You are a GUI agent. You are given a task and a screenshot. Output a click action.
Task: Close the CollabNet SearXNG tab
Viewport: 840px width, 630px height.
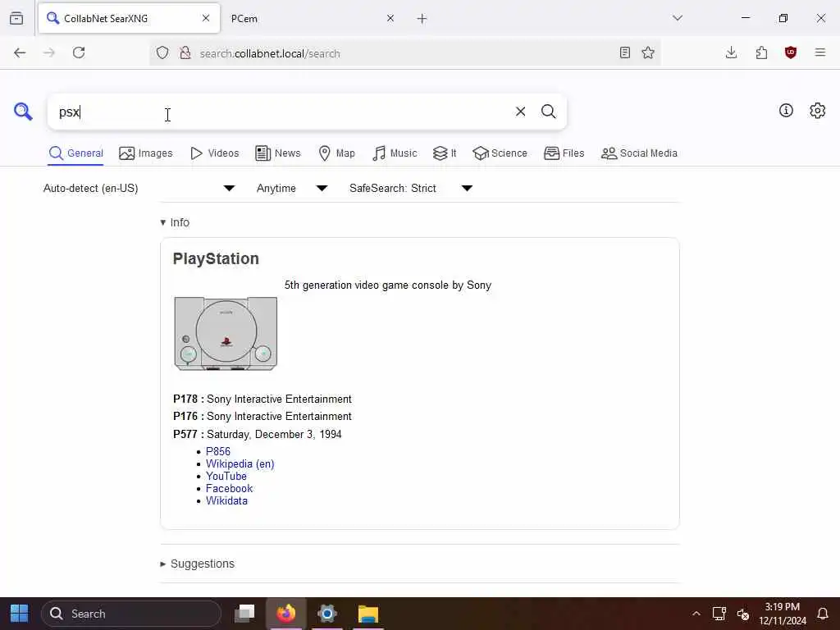pyautogui.click(x=206, y=18)
